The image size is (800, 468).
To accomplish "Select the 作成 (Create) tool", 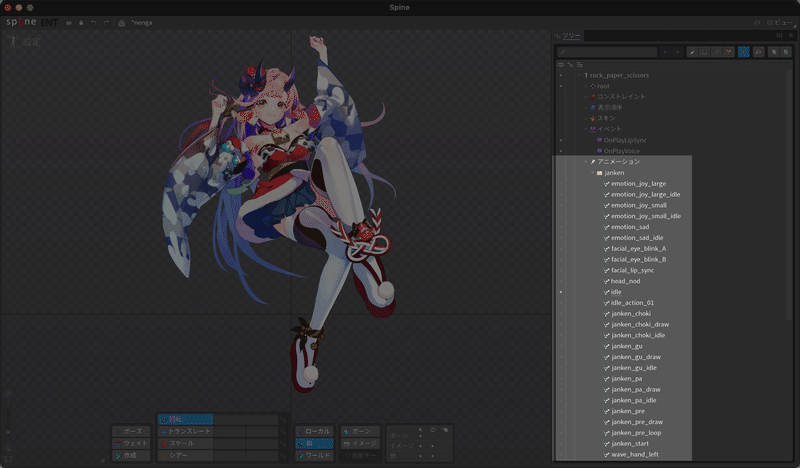I will [x=131, y=456].
